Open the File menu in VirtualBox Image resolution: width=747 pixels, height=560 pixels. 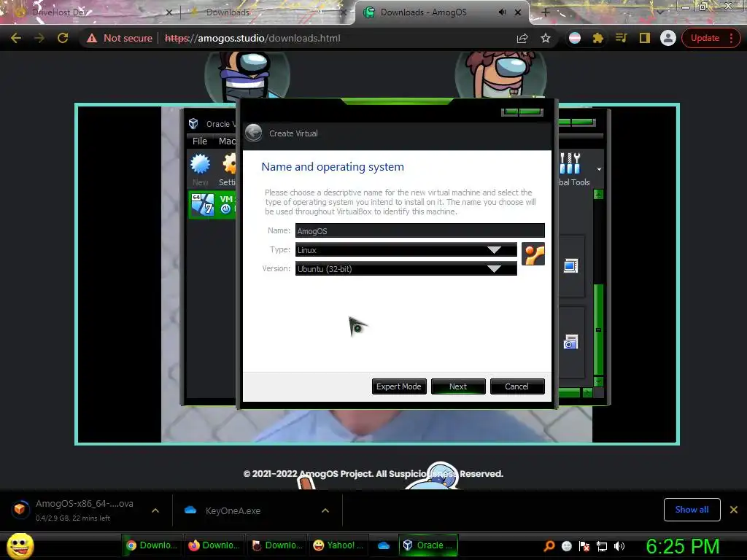pos(200,141)
